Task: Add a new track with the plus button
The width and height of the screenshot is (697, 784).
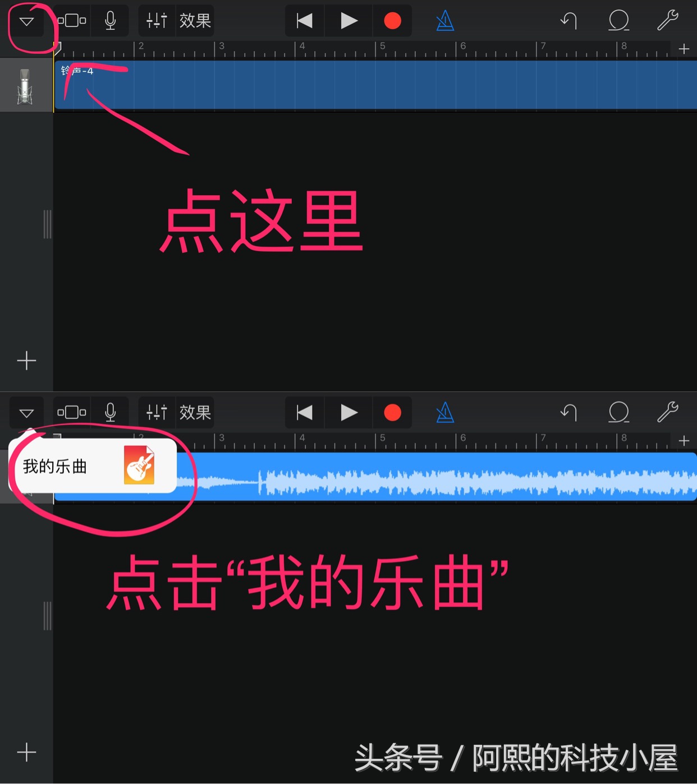Action: coord(26,361)
